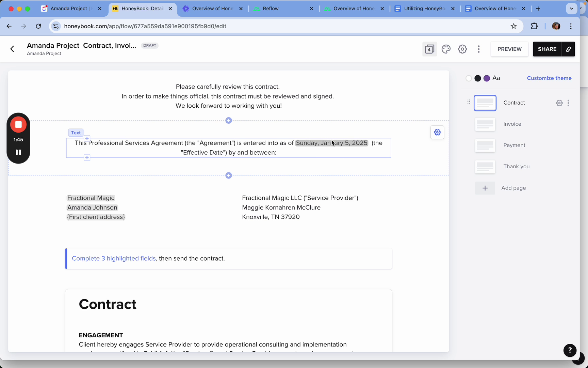Open the browser extensions puzzle icon
This screenshot has height=368, width=588.
[534, 26]
